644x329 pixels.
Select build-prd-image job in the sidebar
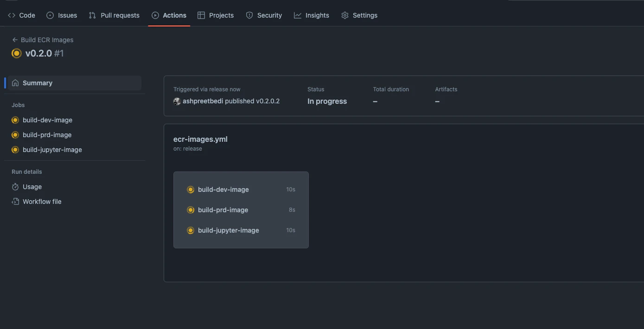[47, 134]
